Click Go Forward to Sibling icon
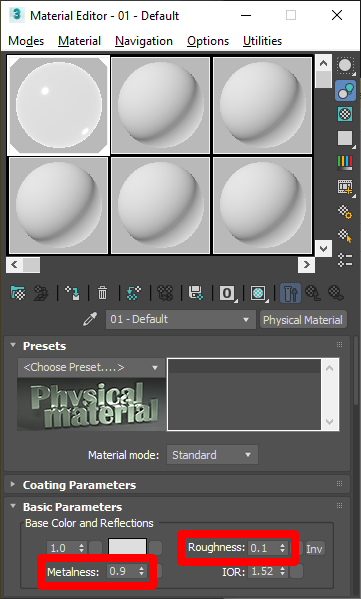 (x=336, y=293)
